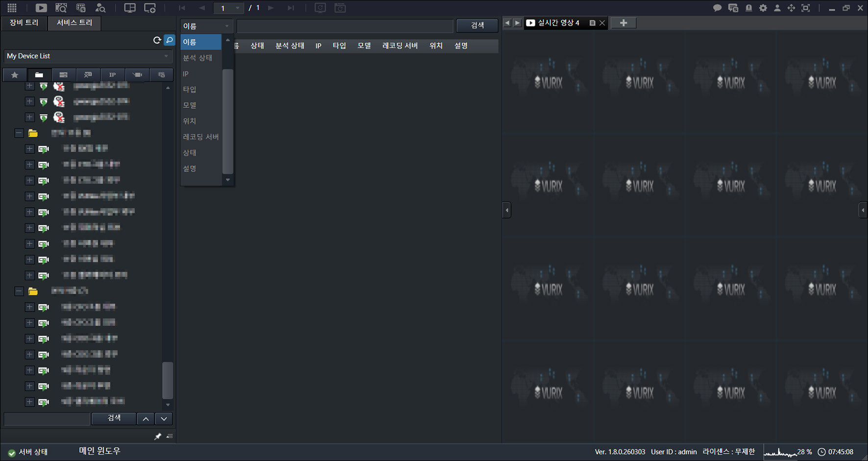Image resolution: width=868 pixels, height=461 pixels.
Task: Open the event message list icon
Action: [733, 8]
